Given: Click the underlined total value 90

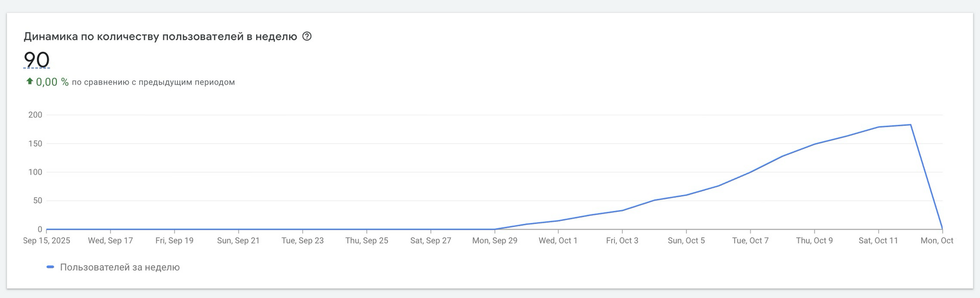Looking at the screenshot, I should tap(36, 60).
